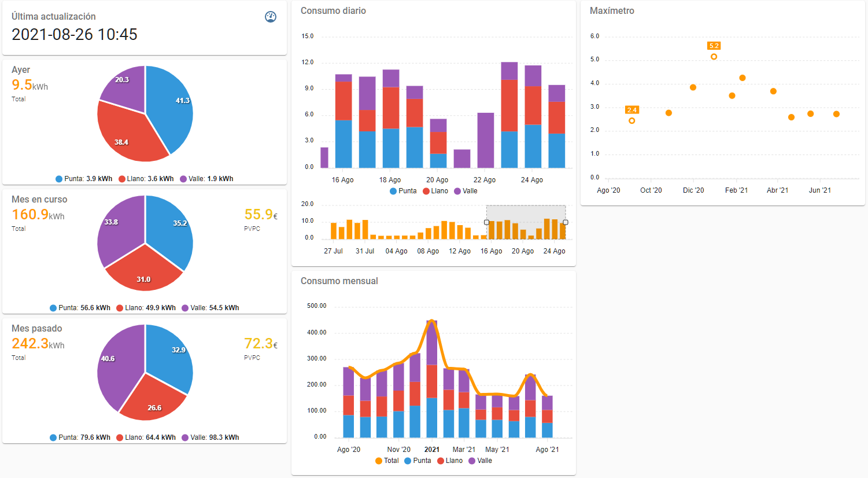Click the Consumo mensual card title

[x=339, y=281]
